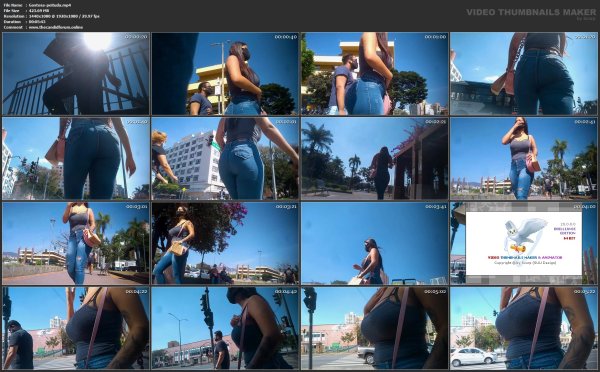Click the Comment URL in header

[55, 28]
